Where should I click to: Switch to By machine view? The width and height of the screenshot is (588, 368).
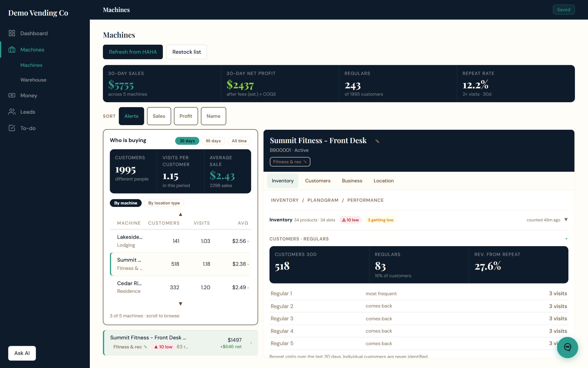tap(125, 203)
